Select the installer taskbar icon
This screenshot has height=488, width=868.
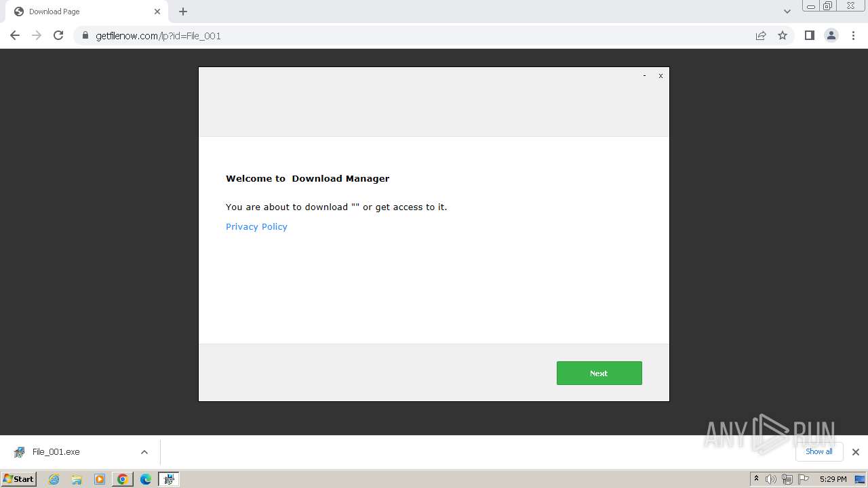click(x=169, y=479)
